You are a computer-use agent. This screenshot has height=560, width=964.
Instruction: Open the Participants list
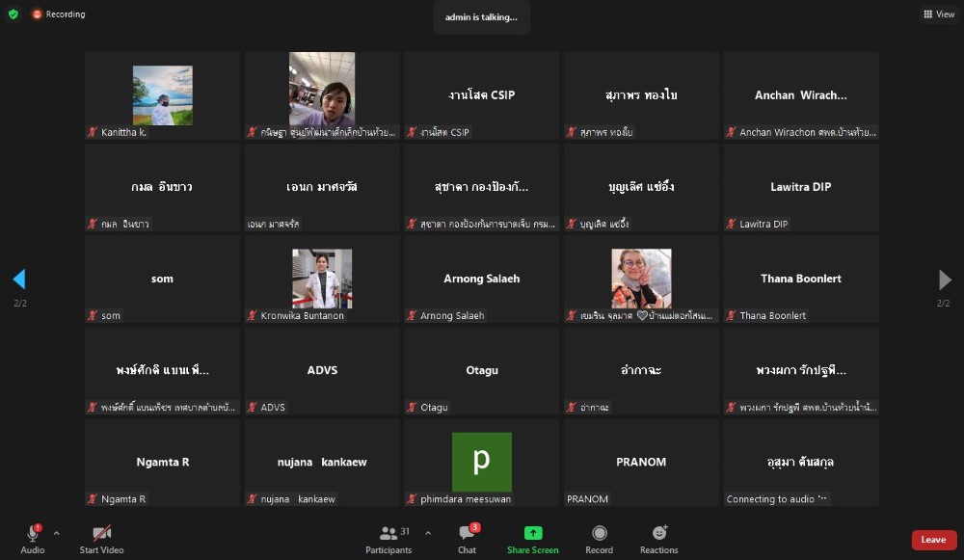click(388, 538)
